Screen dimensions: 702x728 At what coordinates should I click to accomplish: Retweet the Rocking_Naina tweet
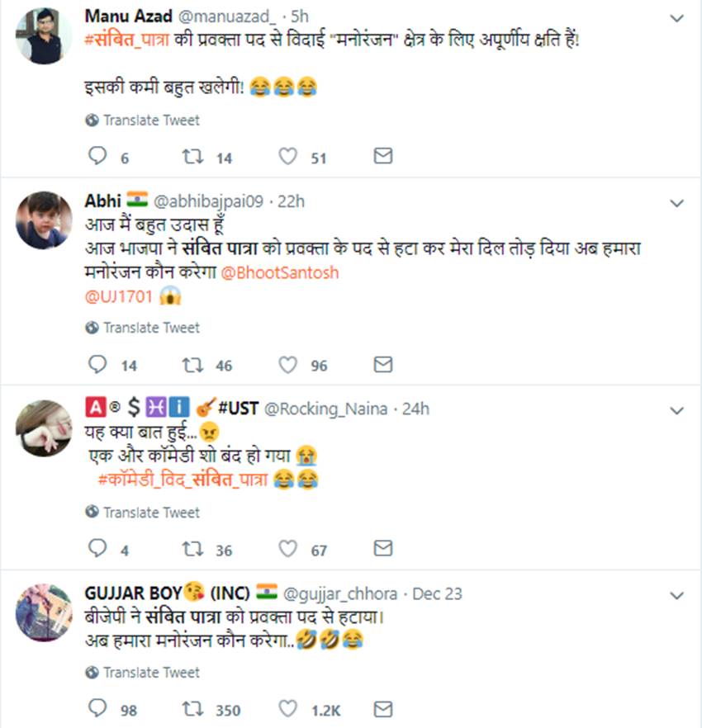[191, 549]
